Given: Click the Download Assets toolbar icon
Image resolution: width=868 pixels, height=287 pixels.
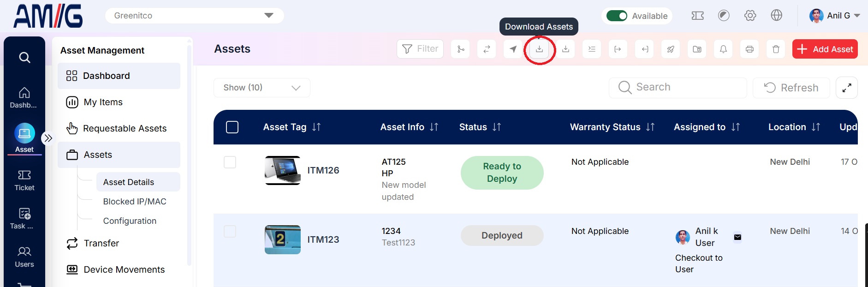Looking at the screenshot, I should click(539, 49).
